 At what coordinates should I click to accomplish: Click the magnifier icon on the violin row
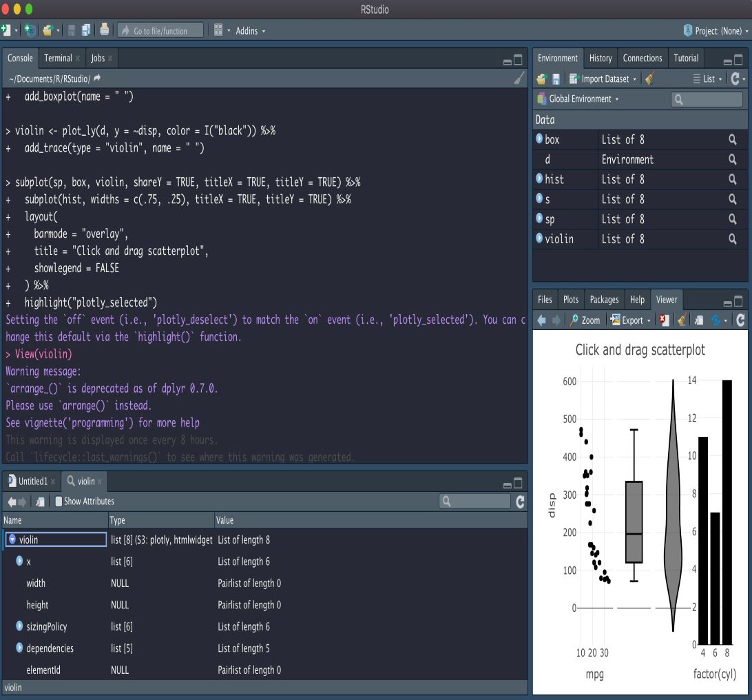(x=733, y=239)
